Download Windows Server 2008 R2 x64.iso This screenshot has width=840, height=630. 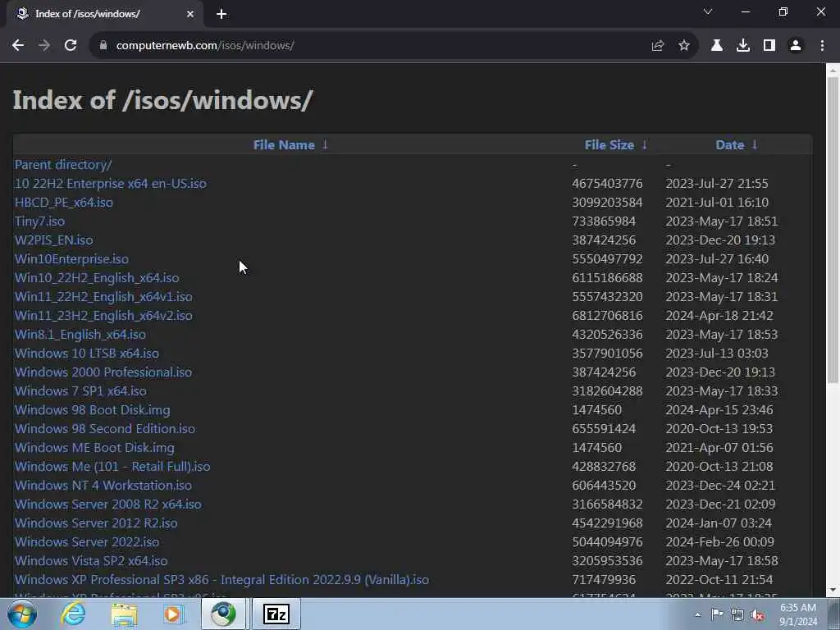pyautogui.click(x=108, y=504)
